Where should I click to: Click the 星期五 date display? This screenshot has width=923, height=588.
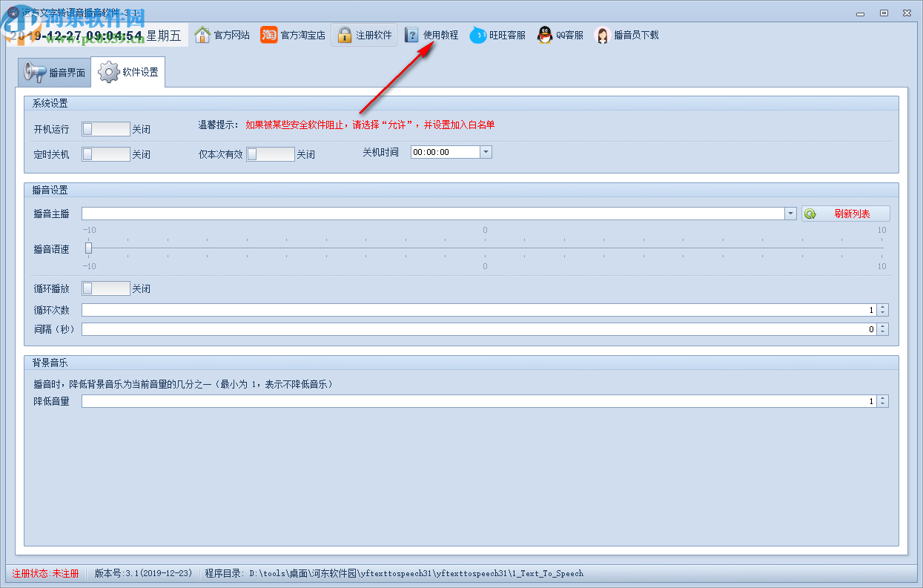(x=164, y=36)
